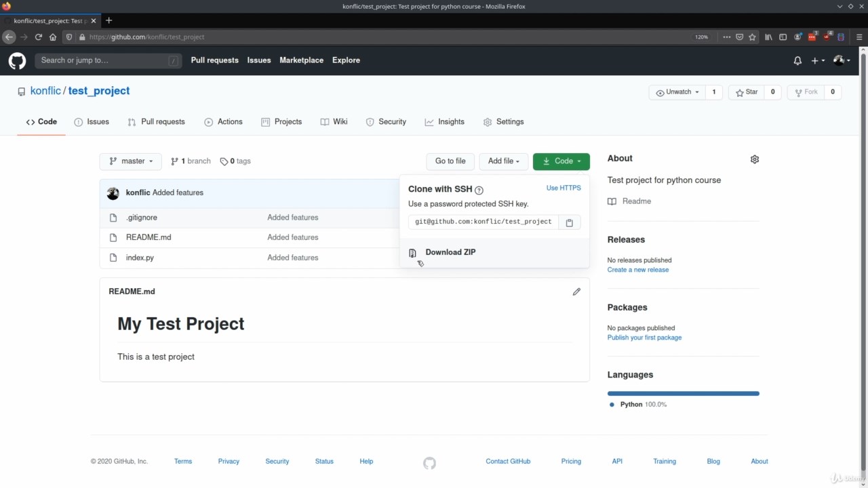This screenshot has width=868, height=488.
Task: Switch to the Pull requests repository tab
Action: pyautogui.click(x=156, y=122)
